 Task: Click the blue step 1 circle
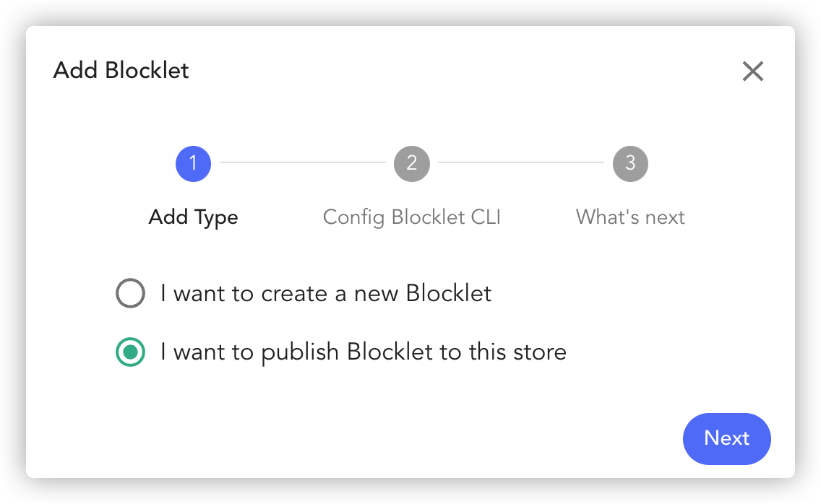click(193, 163)
